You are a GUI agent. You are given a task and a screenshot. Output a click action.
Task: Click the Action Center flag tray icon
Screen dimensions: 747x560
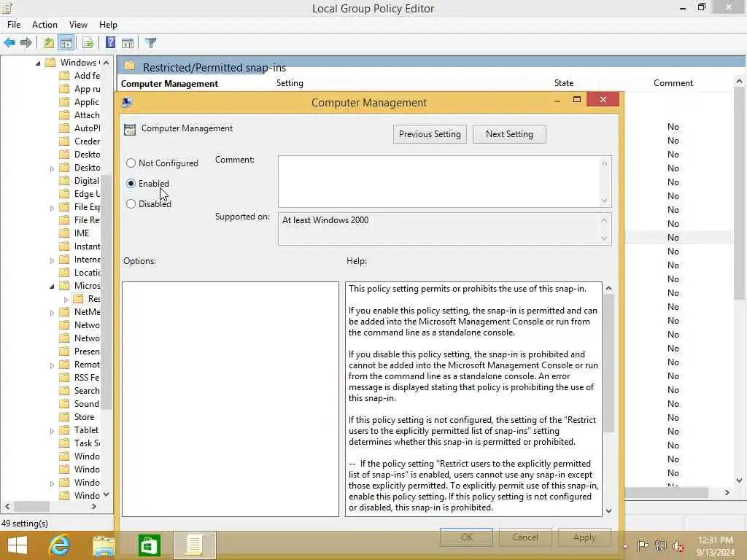[643, 545]
